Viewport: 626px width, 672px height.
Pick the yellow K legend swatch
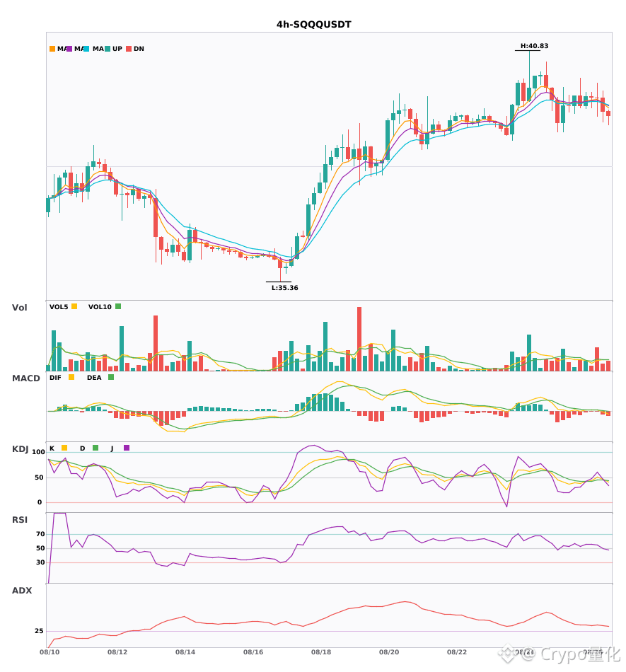[x=64, y=448]
